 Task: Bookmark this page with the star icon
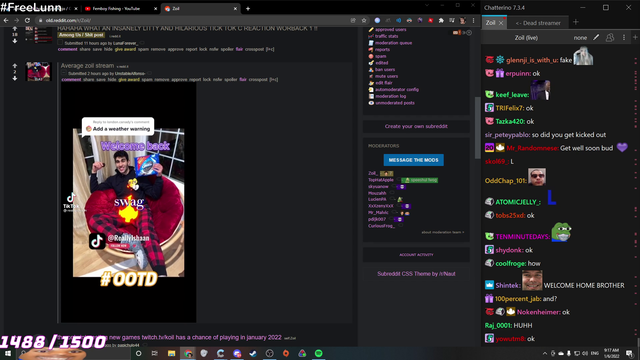[364, 20]
